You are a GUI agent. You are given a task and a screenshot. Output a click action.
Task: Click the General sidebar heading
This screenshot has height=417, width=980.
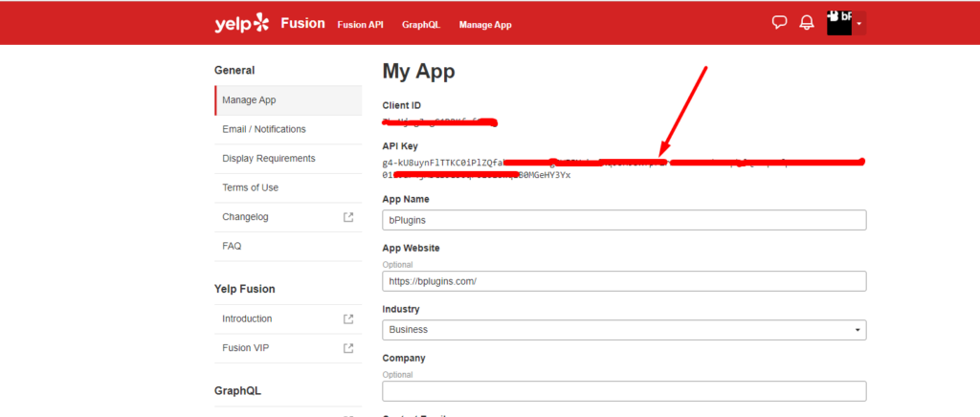click(x=234, y=71)
